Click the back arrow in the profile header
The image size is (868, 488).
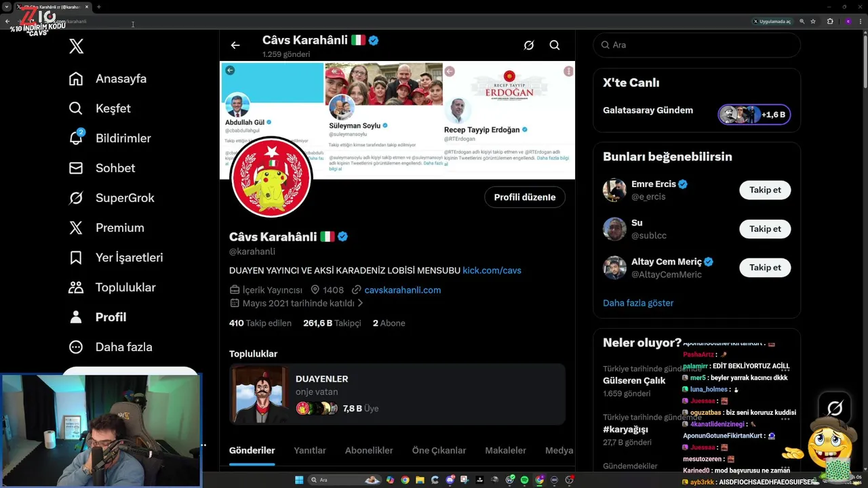235,45
